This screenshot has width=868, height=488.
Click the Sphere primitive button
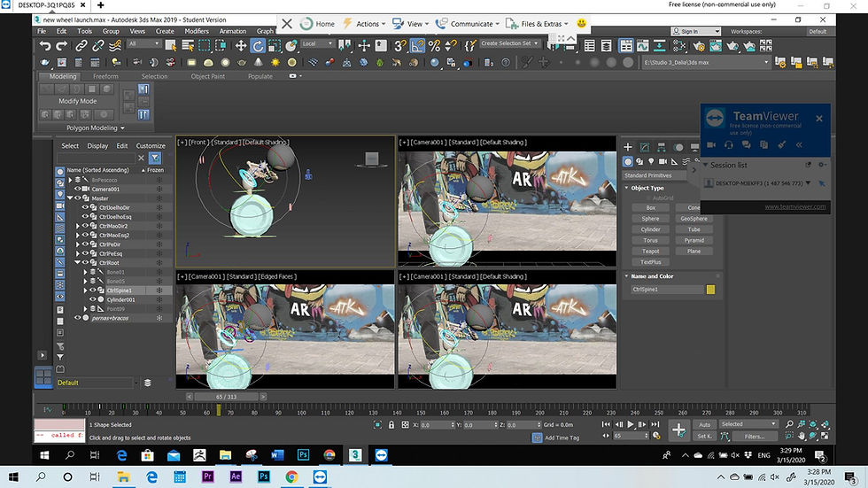(x=650, y=219)
